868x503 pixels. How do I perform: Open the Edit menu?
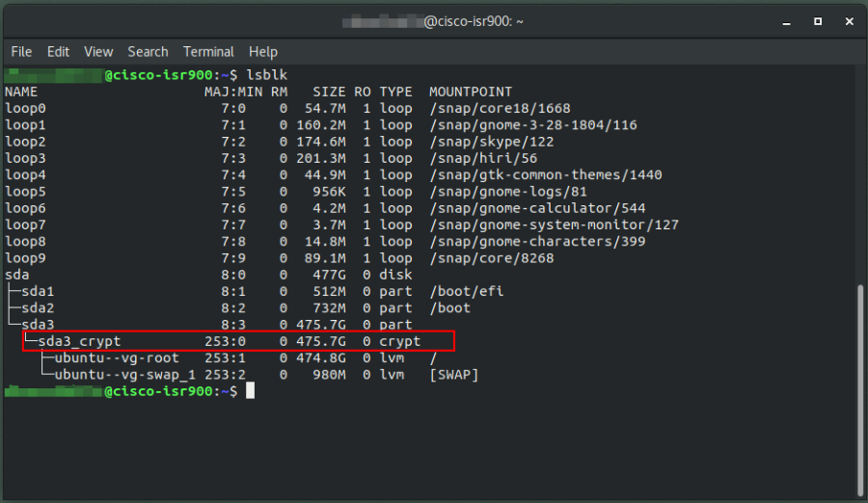(x=58, y=51)
